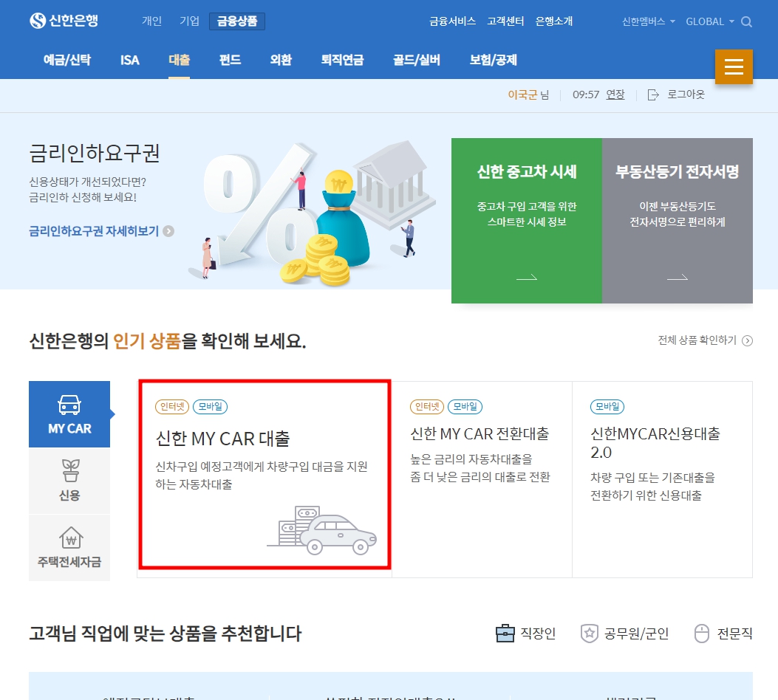Click description 신차구입 예정고객에게 차량구입 대금을 지원

click(262, 467)
